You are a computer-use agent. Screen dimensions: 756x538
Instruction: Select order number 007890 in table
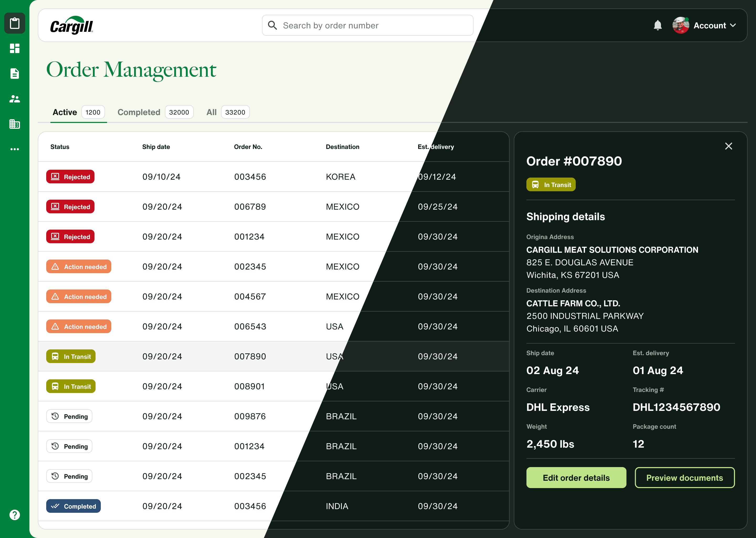pos(250,356)
